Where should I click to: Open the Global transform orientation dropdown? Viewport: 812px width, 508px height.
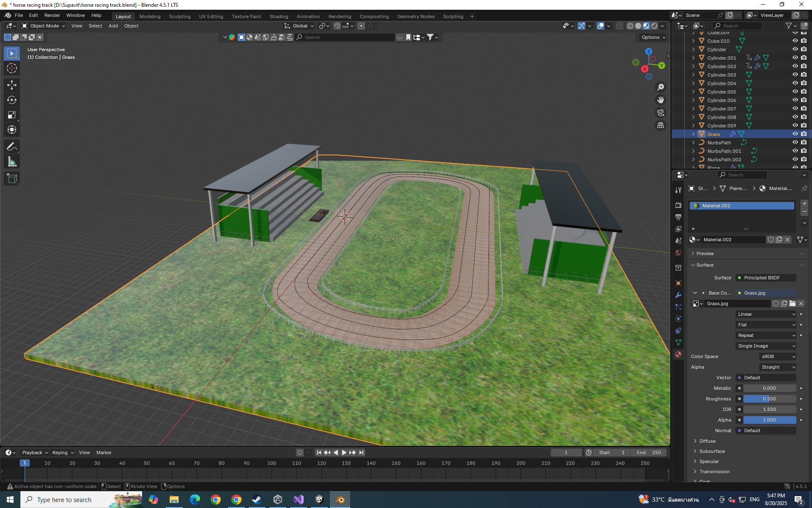point(299,26)
